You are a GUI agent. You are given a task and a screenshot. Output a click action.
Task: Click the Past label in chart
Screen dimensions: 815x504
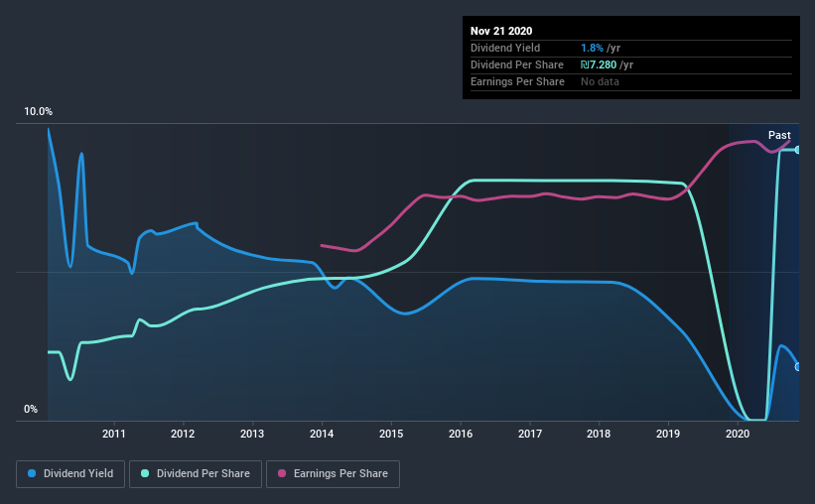(779, 135)
